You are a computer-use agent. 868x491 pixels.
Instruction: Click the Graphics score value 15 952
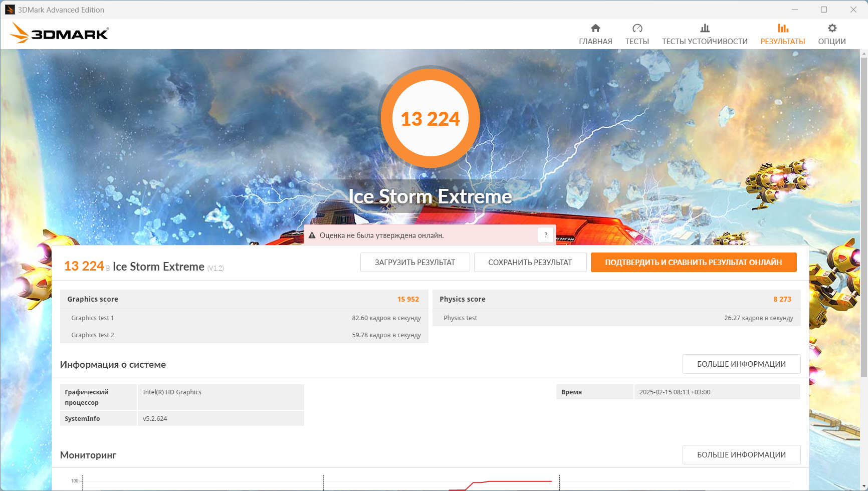[x=408, y=299]
